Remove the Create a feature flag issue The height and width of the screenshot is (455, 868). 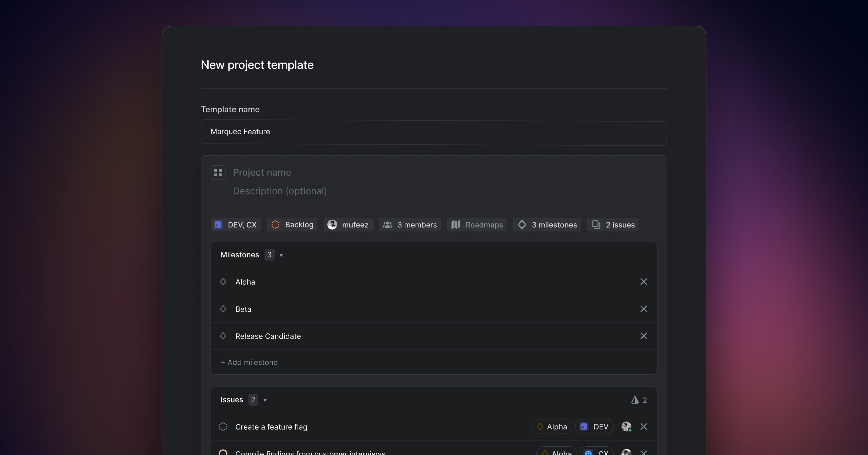(x=643, y=427)
